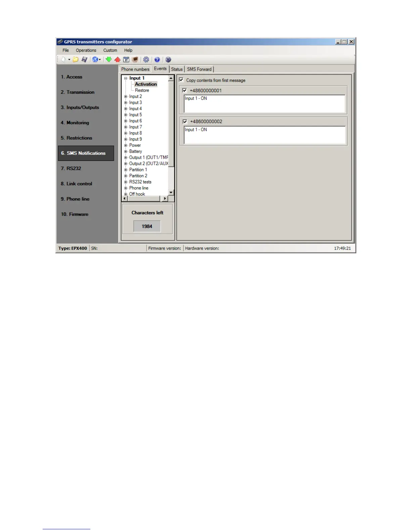This screenshot has height=532, width=411.
Task: Select Output 1 (OUT1/TMF tree item
Action: 149,158
